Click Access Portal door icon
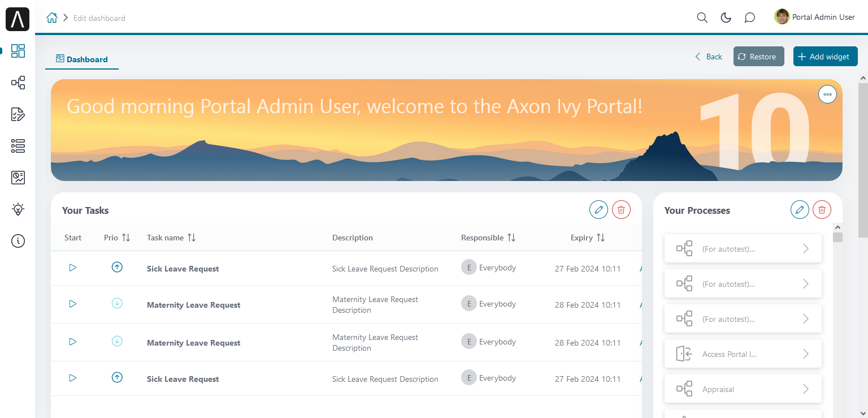 click(684, 354)
